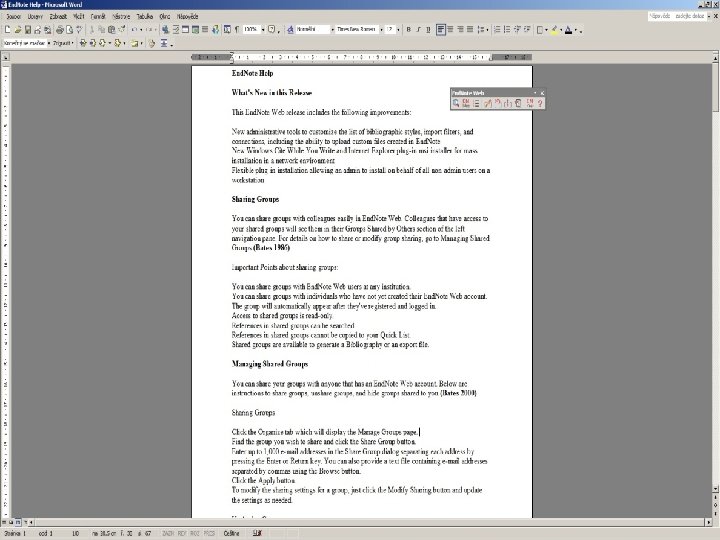Open Print Preview from standard toolbar
Viewport: 720px width, 540px height.
[x=69, y=30]
